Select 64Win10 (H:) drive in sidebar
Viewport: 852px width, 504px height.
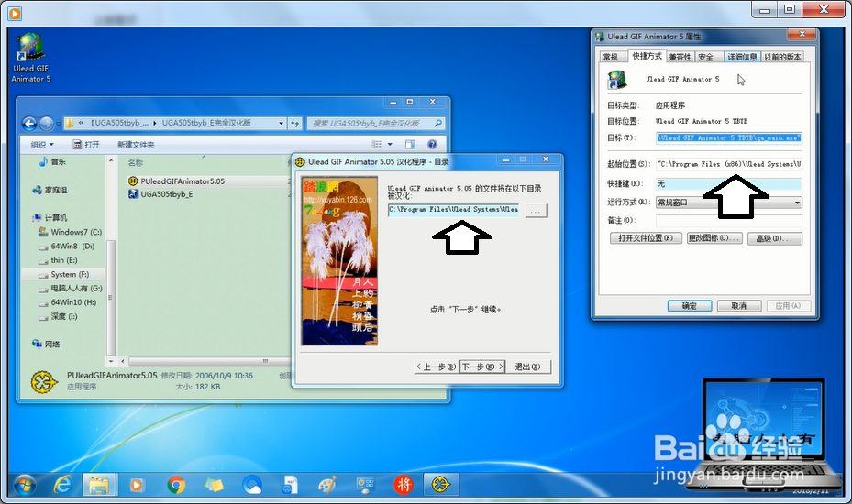pos(67,302)
